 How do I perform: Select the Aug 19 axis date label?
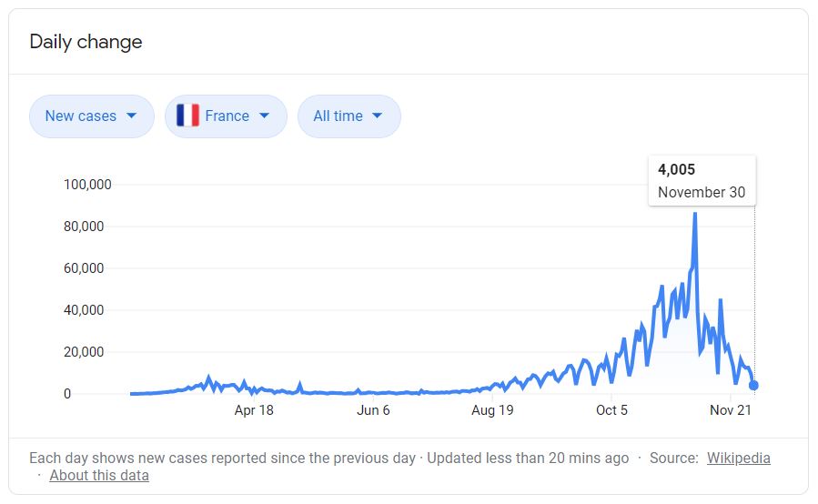point(492,410)
